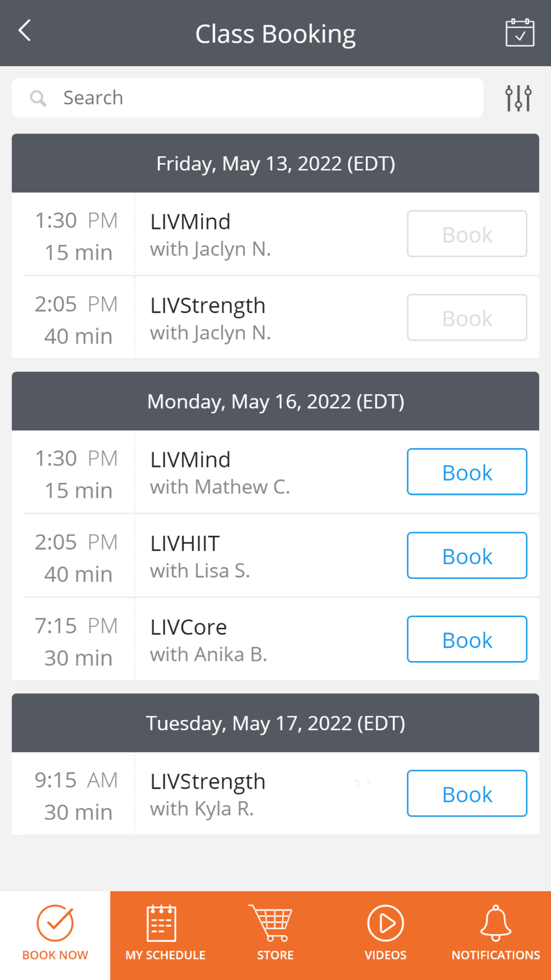Book LIVHIIT with Lisa S.

click(467, 556)
